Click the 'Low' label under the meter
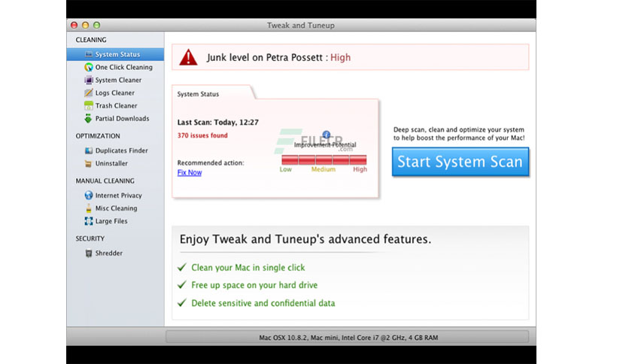 click(x=286, y=169)
